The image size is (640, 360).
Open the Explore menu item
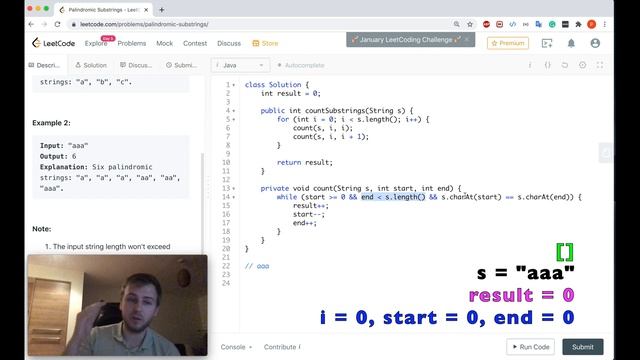pos(96,43)
